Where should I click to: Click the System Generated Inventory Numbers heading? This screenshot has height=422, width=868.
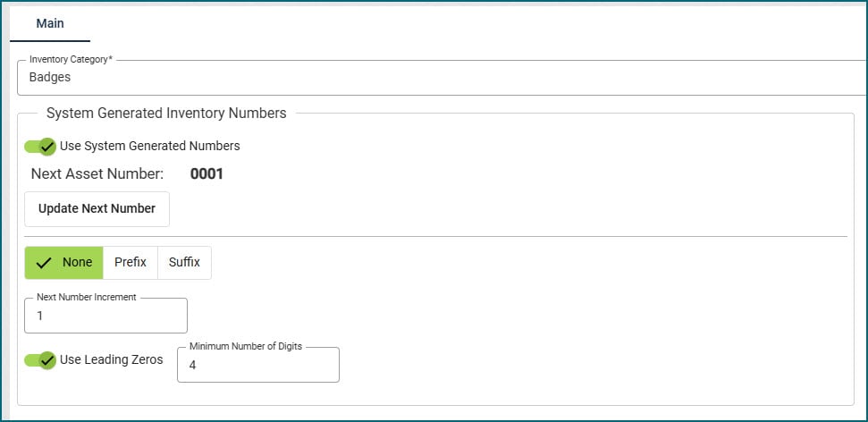(166, 114)
